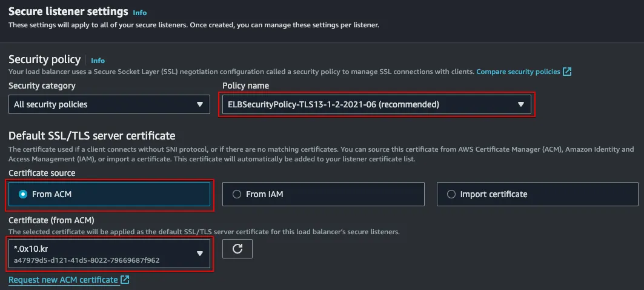Select the From ACM radio button
Screen dimensions: 644x290
[23, 194]
